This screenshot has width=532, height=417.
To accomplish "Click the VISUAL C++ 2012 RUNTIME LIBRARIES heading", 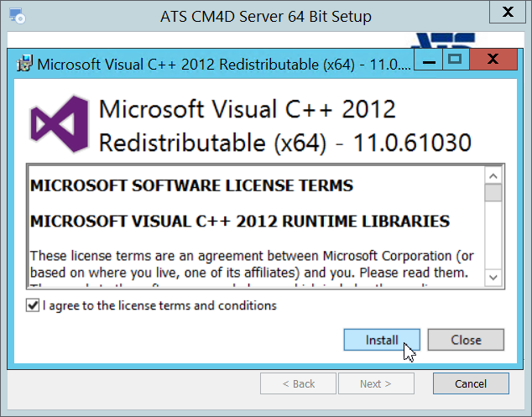I will [240, 222].
